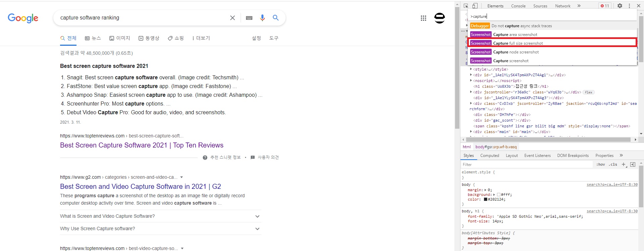Open g2.com result options dropdown arrow

click(182, 177)
